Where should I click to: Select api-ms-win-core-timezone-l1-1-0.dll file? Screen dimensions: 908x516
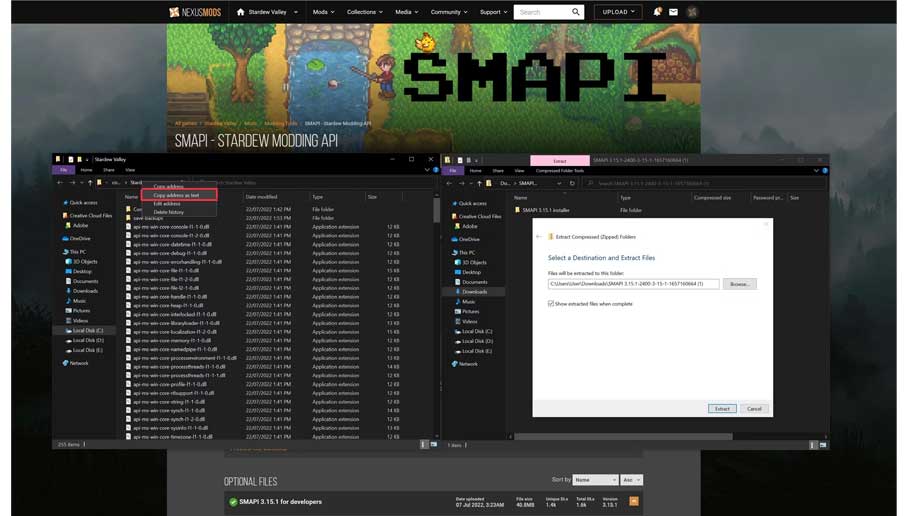point(169,437)
